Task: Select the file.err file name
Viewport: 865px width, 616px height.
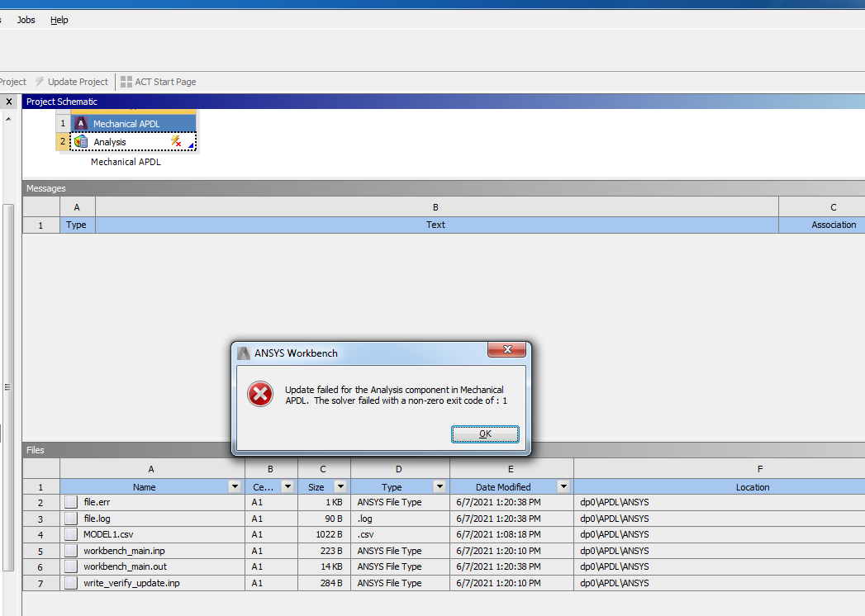Action: [x=97, y=502]
